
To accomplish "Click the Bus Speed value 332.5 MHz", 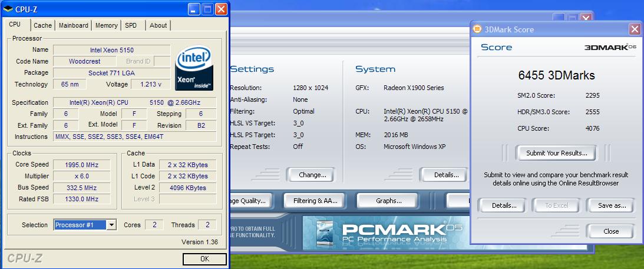I will tap(81, 188).
